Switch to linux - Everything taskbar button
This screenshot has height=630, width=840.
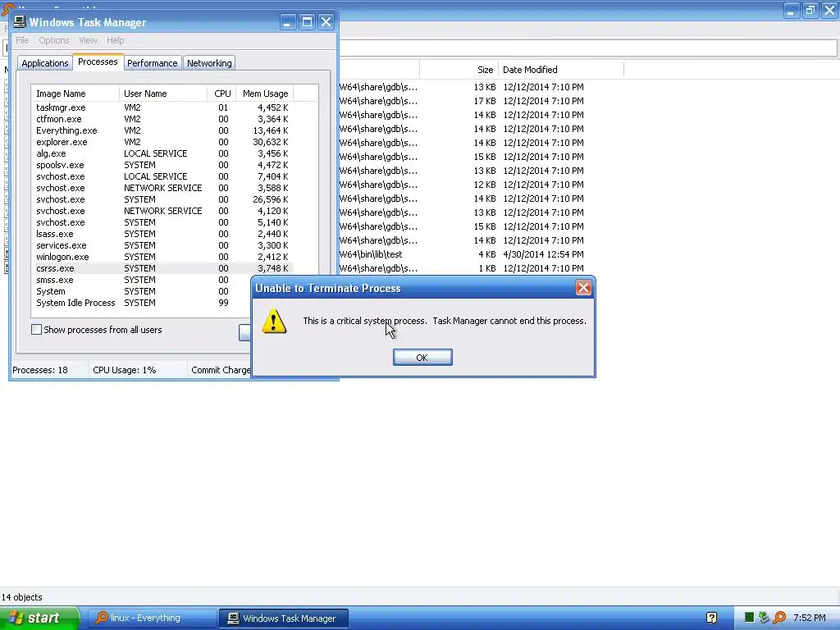point(151,619)
